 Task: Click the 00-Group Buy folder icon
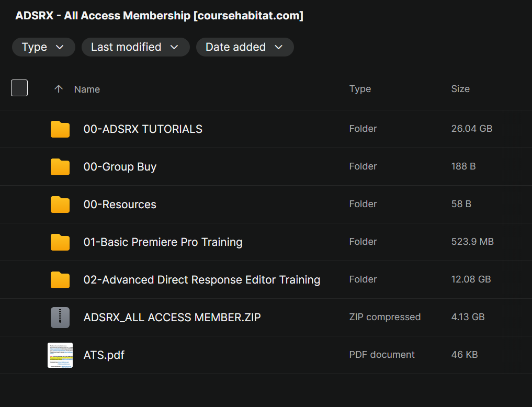pyautogui.click(x=60, y=167)
